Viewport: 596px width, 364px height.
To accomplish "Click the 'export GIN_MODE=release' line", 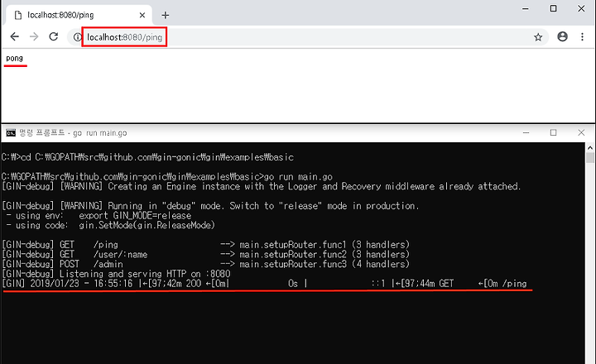I will tap(135, 215).
